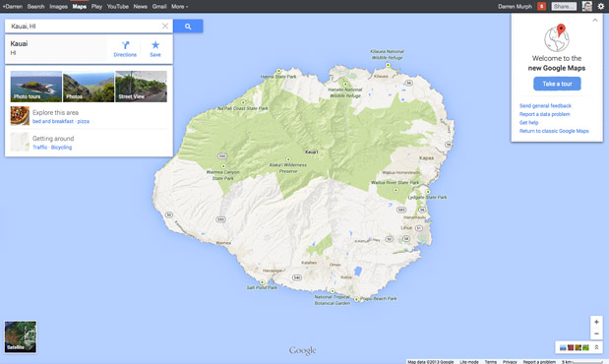Viewport: 609px width, 364px height.
Task: Go to News in the top bar
Action: pyautogui.click(x=141, y=6)
